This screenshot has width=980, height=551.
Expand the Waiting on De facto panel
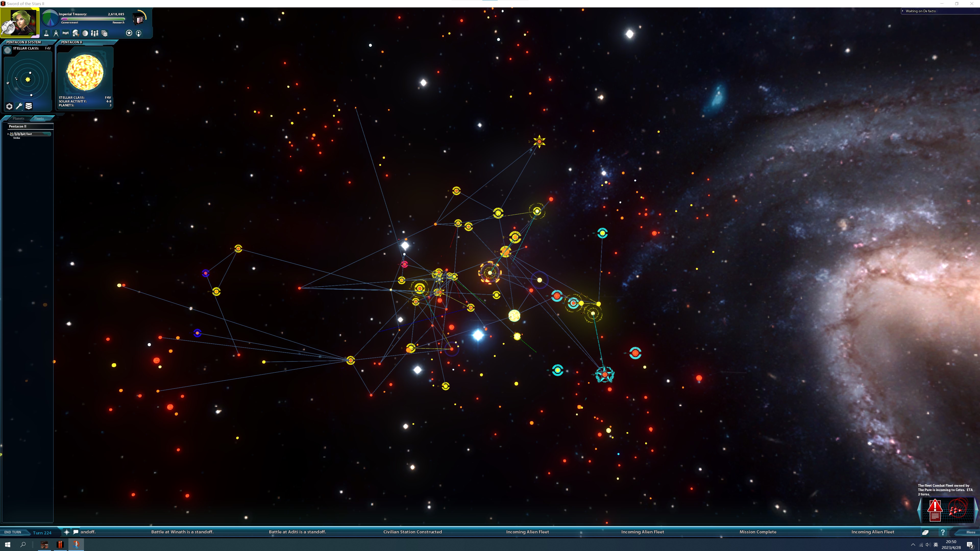coord(902,11)
